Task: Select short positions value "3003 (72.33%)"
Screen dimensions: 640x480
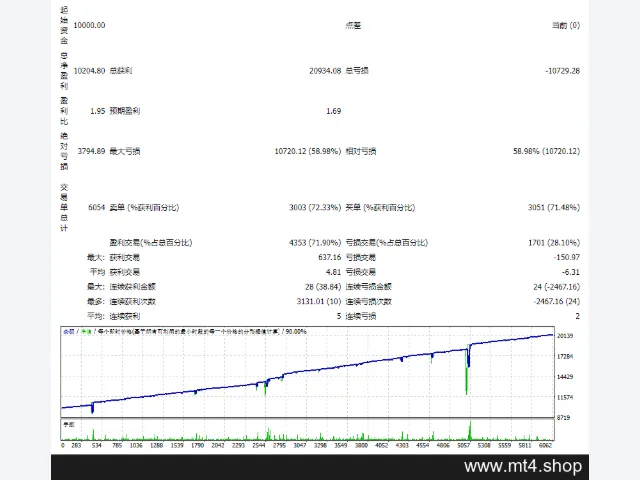Action: pos(315,207)
